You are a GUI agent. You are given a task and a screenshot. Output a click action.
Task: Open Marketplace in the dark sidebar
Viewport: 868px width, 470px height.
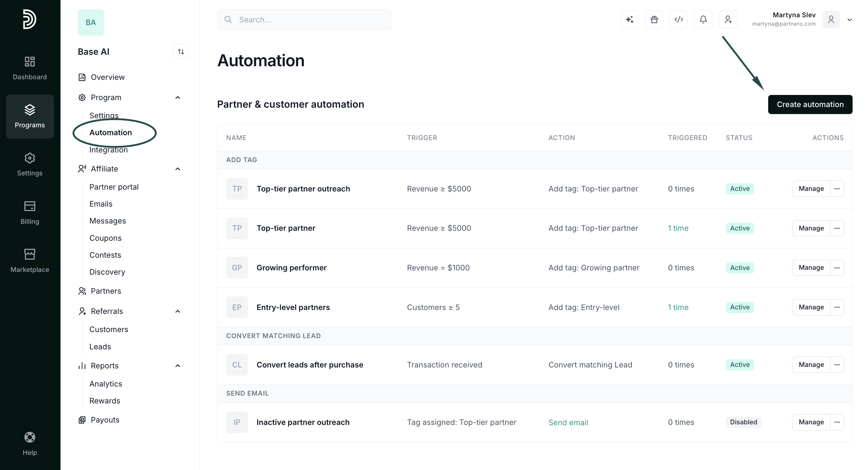tap(30, 261)
